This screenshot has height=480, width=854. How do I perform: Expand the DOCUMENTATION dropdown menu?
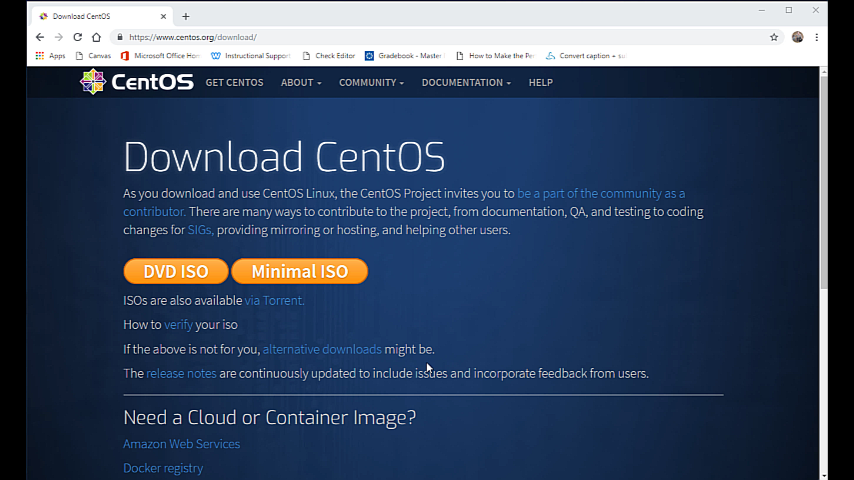[x=466, y=83]
